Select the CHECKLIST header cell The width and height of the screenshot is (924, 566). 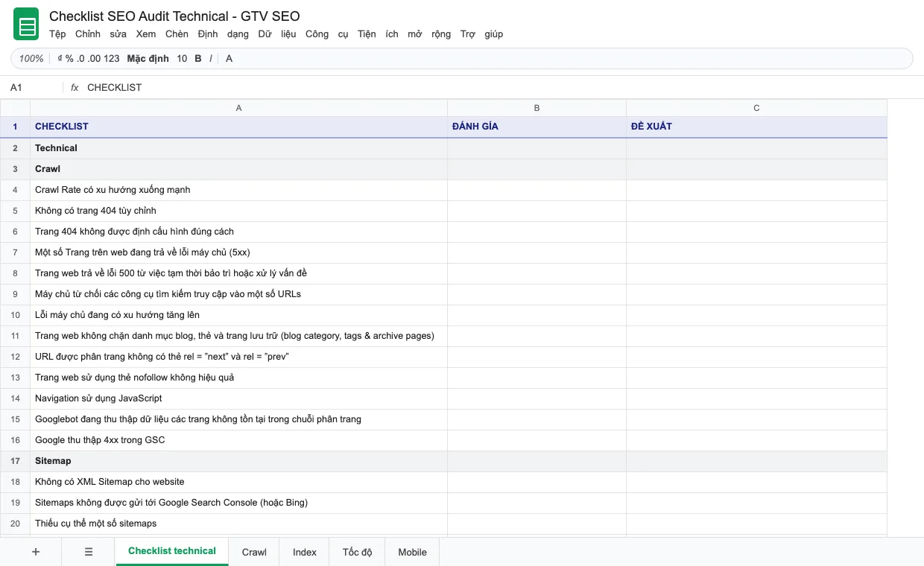[x=238, y=127]
